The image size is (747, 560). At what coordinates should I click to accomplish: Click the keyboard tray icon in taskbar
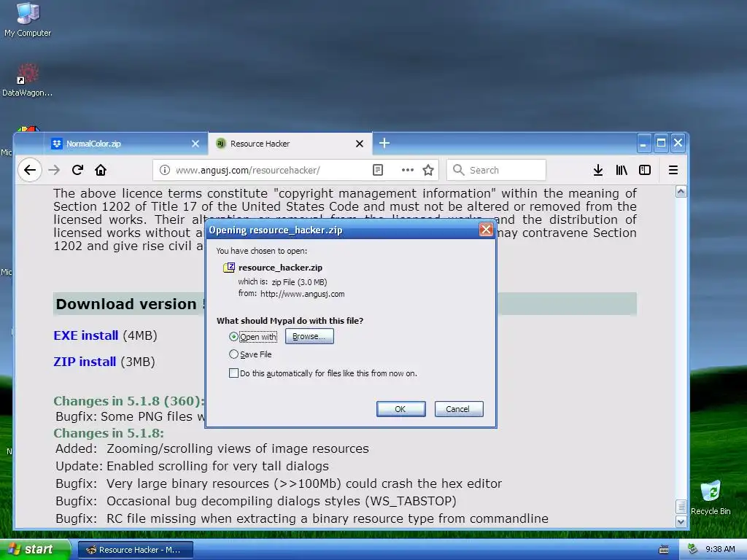(664, 550)
